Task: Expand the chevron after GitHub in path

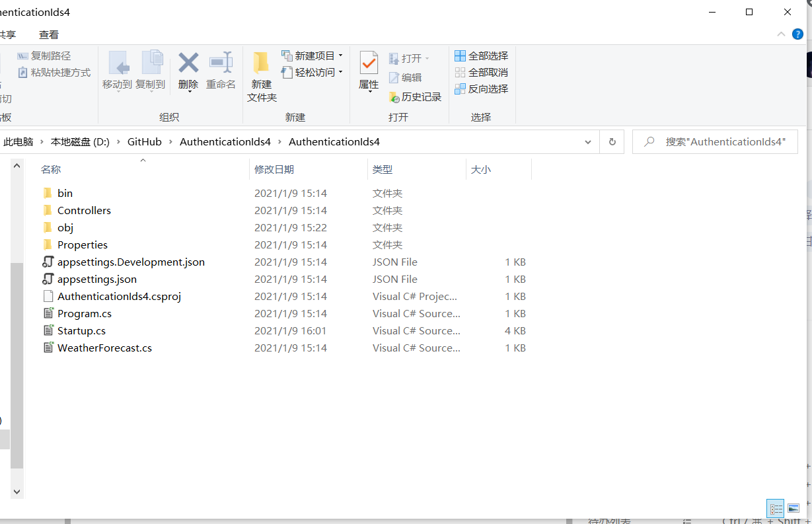Action: coord(170,141)
